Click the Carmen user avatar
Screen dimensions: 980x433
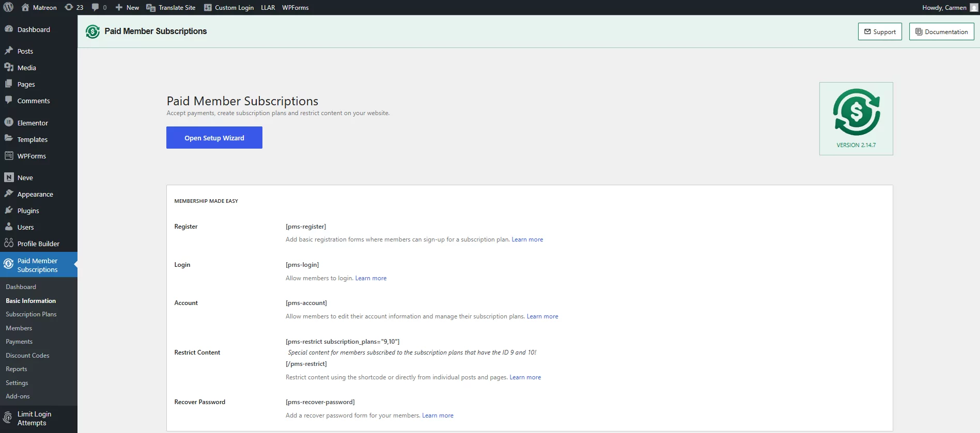(974, 7)
